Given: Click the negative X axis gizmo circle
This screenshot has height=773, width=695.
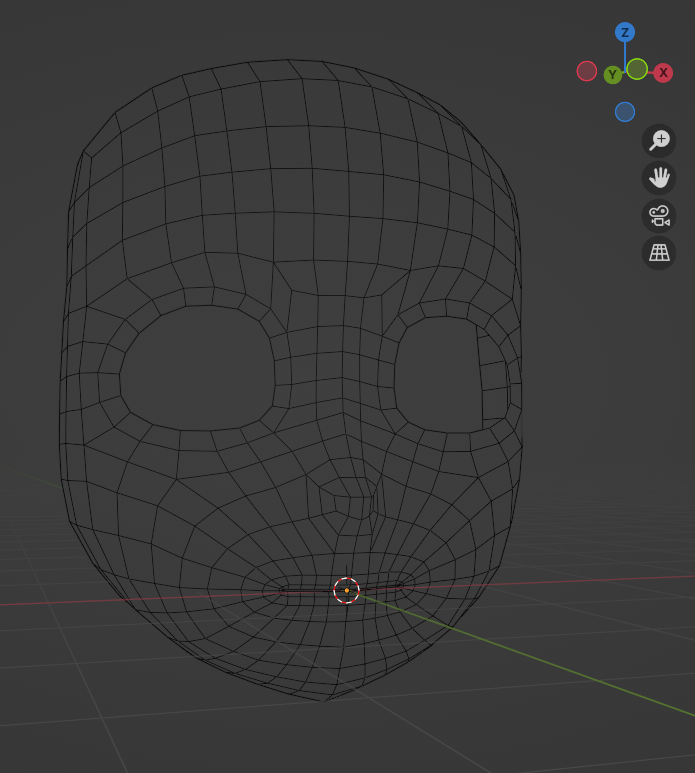Looking at the screenshot, I should coord(587,71).
